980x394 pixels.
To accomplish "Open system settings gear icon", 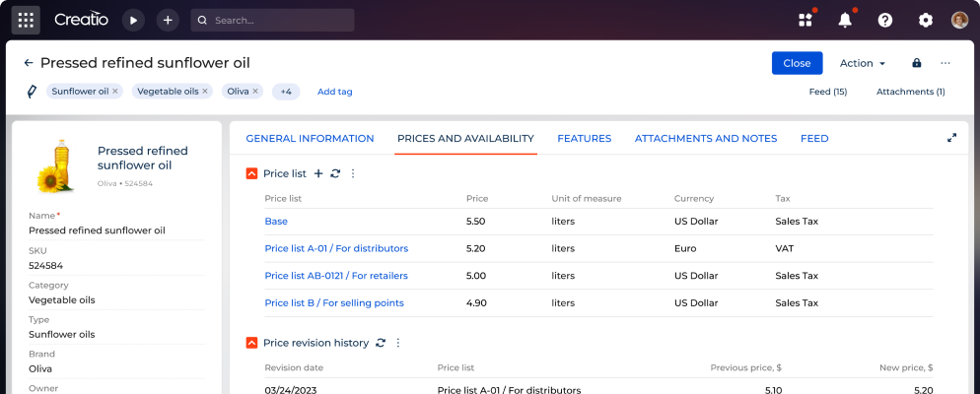I will tap(925, 20).
